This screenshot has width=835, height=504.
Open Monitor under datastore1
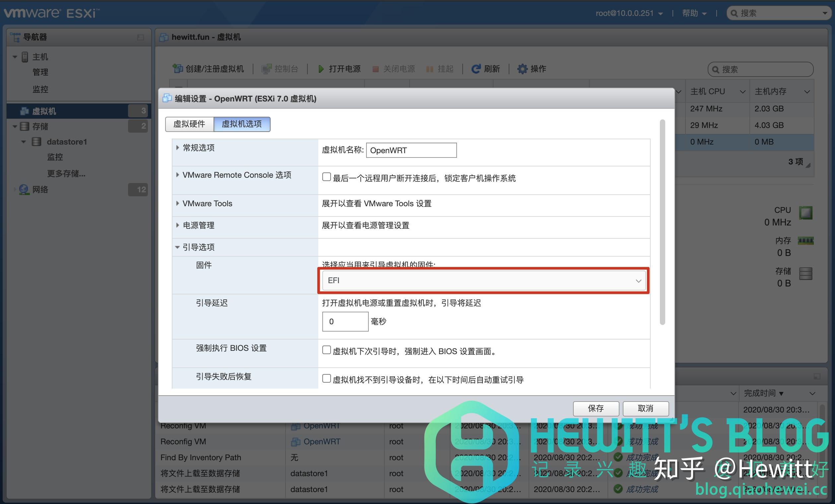click(55, 157)
